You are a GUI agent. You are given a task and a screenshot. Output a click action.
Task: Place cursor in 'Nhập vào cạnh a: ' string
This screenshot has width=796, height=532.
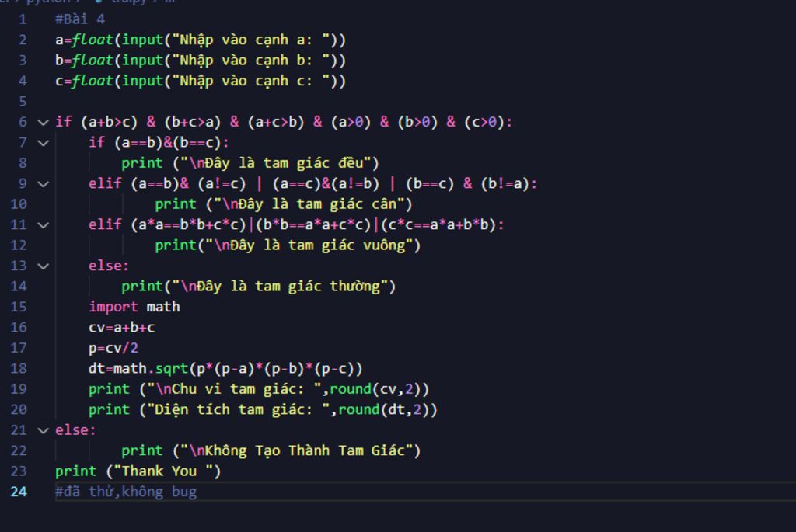tap(251, 40)
